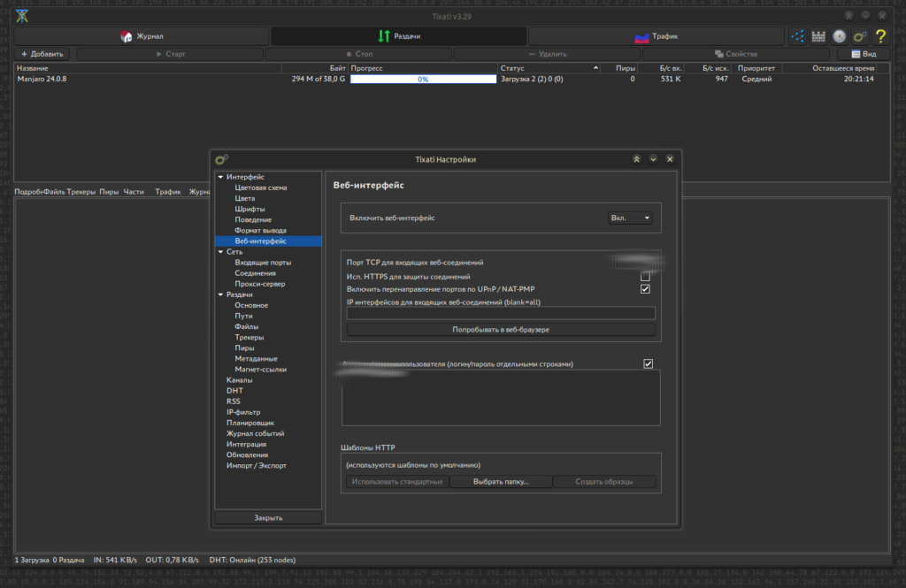Sort by Оставшееся время column
The height and width of the screenshot is (588, 906).
click(x=830, y=68)
